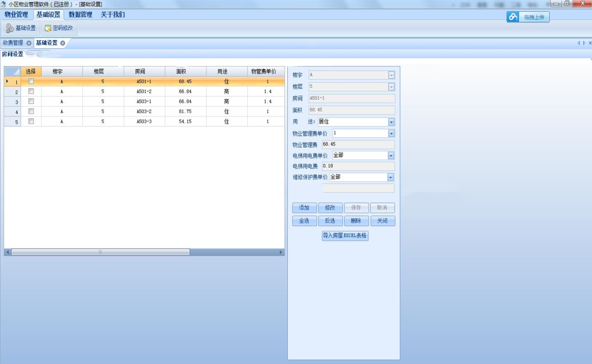Open the 数据管理 menu
This screenshot has height=364, width=592.
pyautogui.click(x=80, y=15)
